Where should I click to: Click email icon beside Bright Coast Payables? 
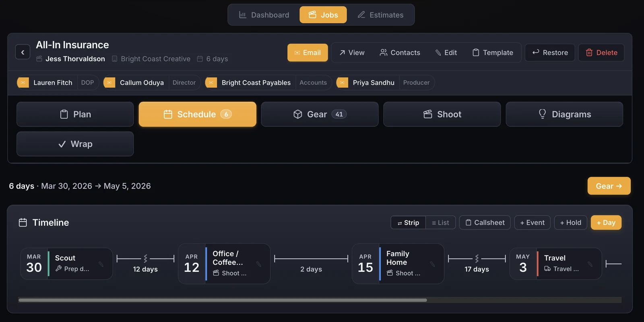(x=211, y=82)
